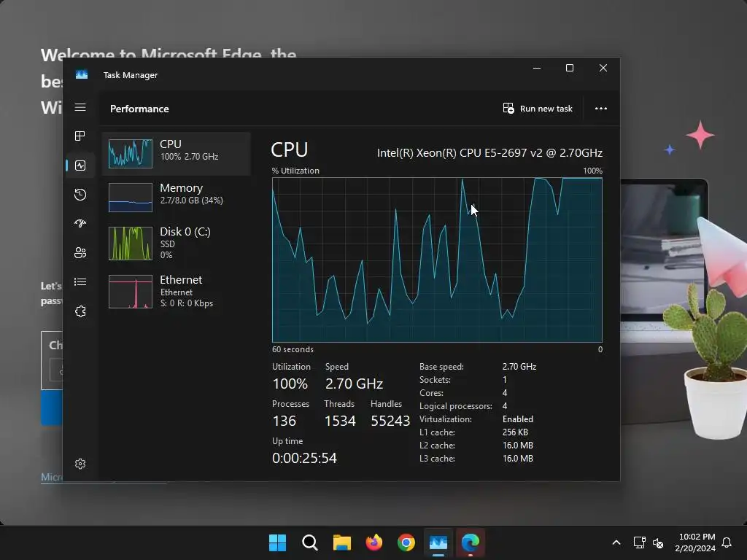Image resolution: width=747 pixels, height=560 pixels.
Task: Click the Disk 0 mini graph thumbnail
Action: click(x=130, y=244)
